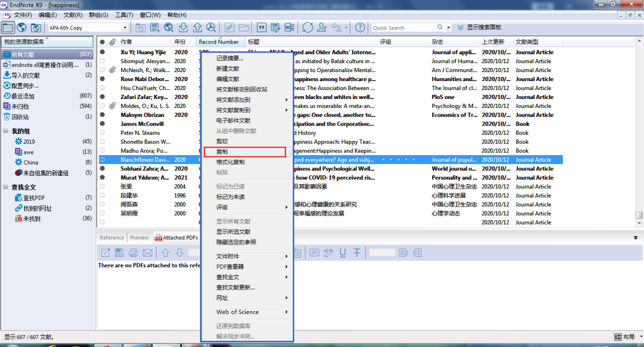644x347 pixels.
Task: Click the Share Library person-plus icon
Action: [322, 27]
